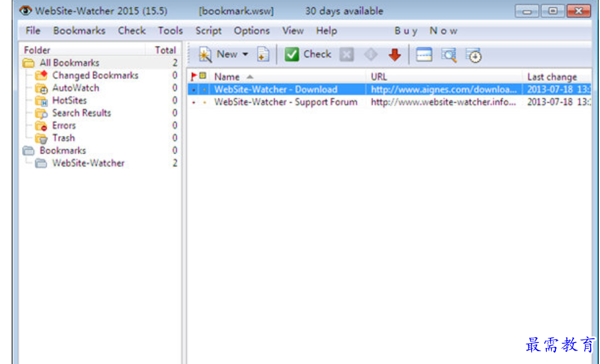The width and height of the screenshot is (600, 364).
Task: Click the application eye icon in title bar
Action: (x=26, y=10)
